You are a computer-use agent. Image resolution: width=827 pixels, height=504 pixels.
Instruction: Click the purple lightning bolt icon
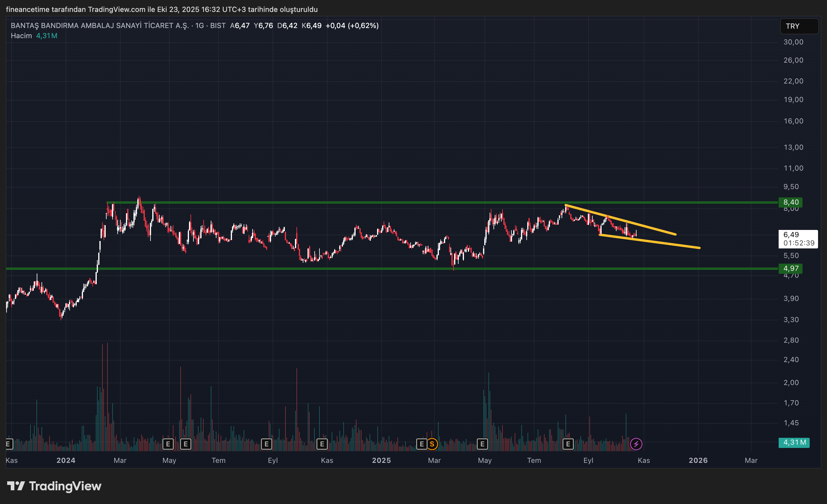(636, 444)
